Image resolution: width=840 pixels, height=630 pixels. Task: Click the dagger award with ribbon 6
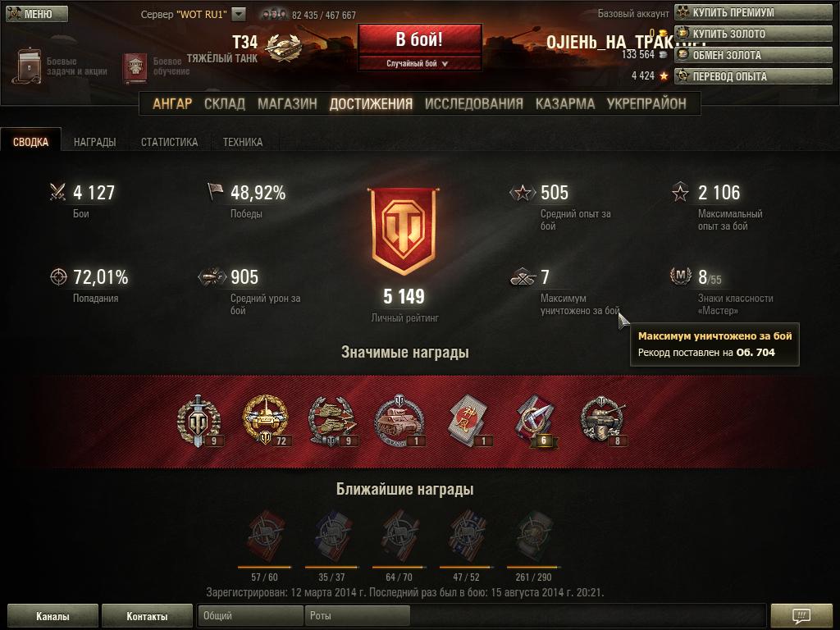tap(536, 421)
